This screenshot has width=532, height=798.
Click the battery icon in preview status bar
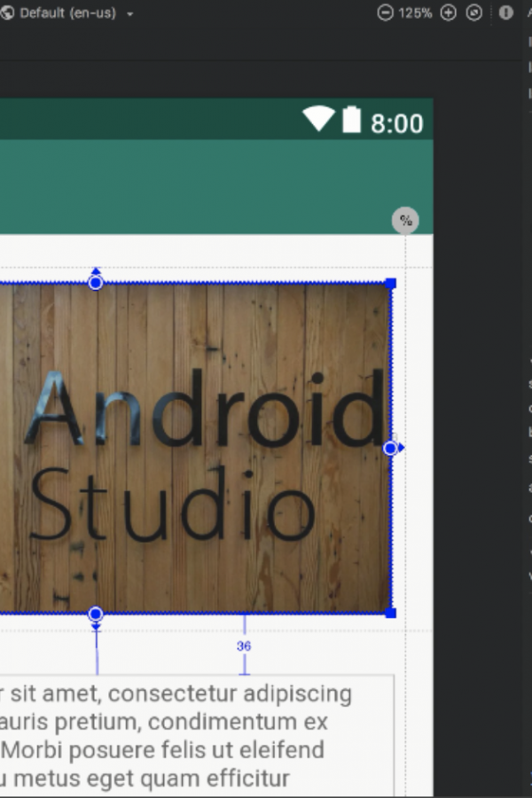coord(352,120)
